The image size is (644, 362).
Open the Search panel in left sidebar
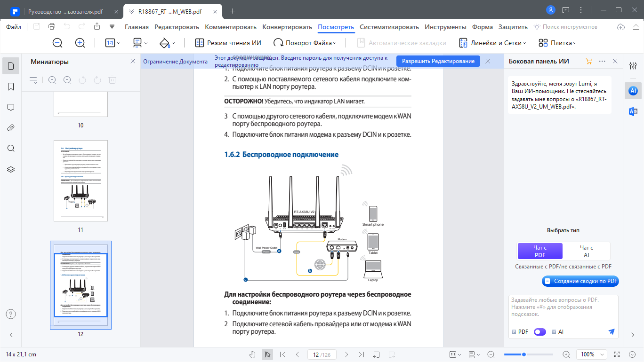pyautogui.click(x=11, y=149)
